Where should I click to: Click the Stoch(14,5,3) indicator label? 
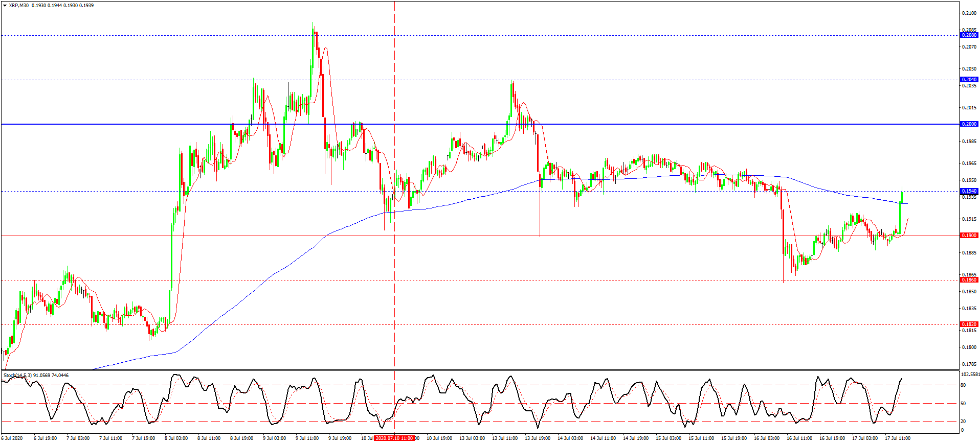18,376
